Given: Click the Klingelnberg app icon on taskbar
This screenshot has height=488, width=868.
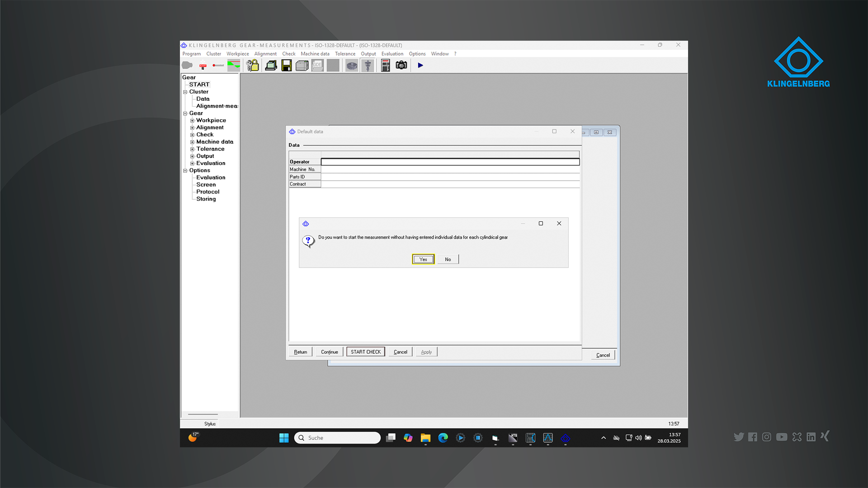Looking at the screenshot, I should pyautogui.click(x=566, y=438).
